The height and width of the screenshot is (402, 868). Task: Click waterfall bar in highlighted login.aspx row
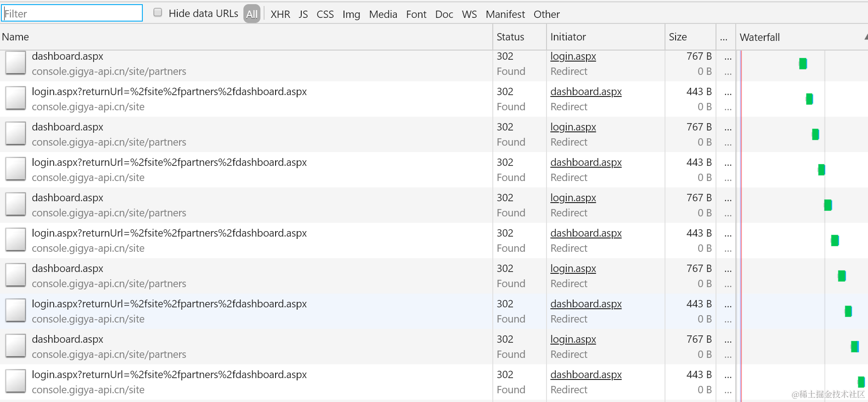coord(848,311)
